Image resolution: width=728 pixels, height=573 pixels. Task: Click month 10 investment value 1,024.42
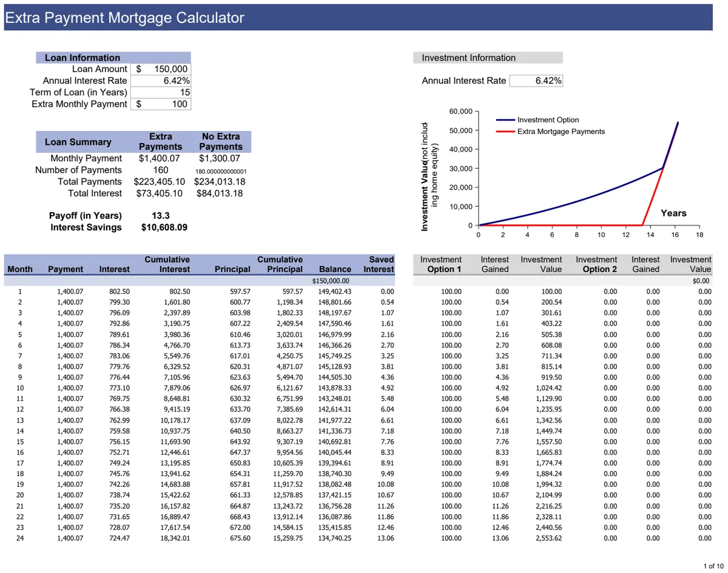[x=549, y=388]
